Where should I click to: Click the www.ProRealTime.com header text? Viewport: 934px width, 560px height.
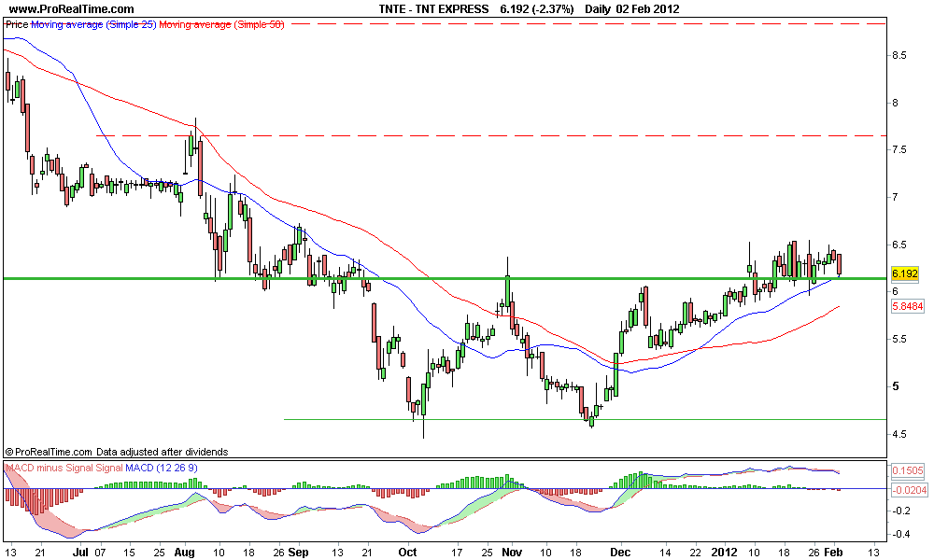click(72, 9)
